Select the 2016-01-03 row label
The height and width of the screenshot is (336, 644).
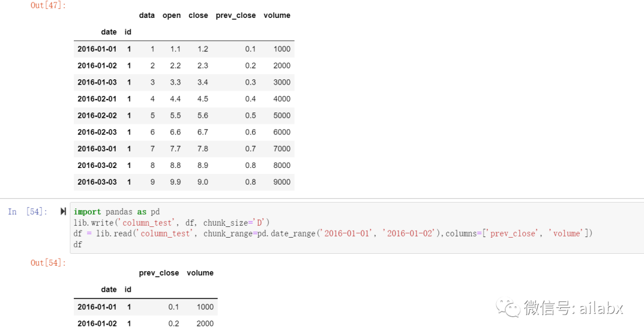coord(97,82)
